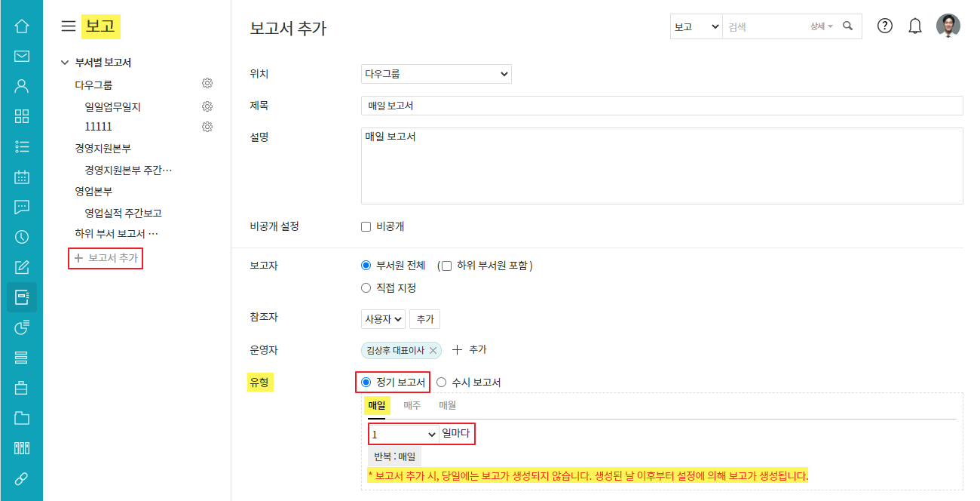The height and width of the screenshot is (501, 980).
Task: Open mail from the envelope sidebar icon
Action: (22, 56)
